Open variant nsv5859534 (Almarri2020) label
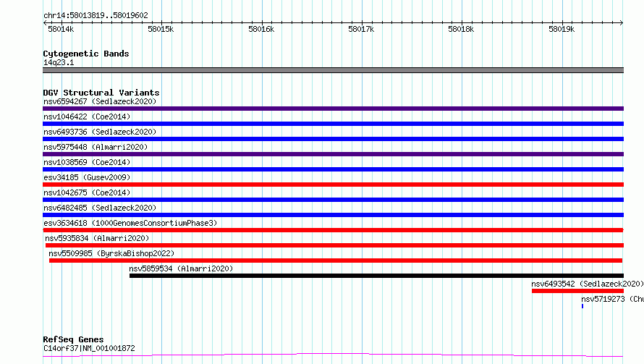The image size is (644, 364). [x=181, y=268]
